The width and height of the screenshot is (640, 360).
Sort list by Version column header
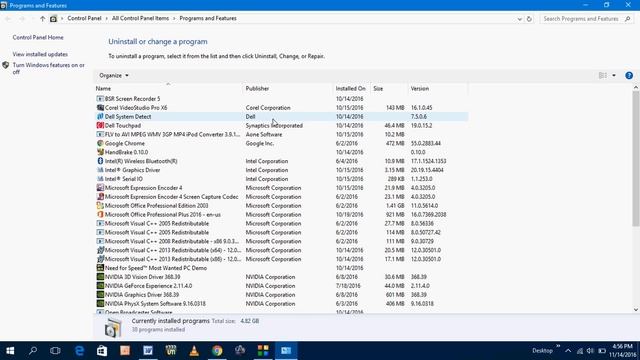point(438,89)
